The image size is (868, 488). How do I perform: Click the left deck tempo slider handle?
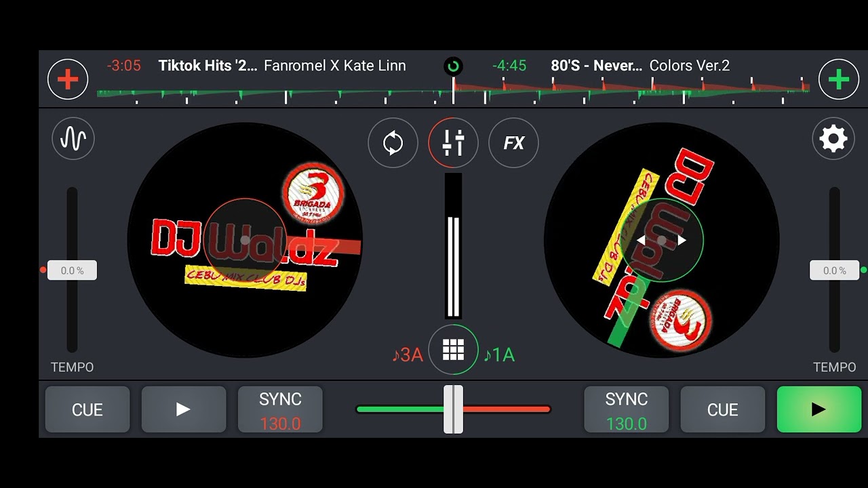pos(72,270)
